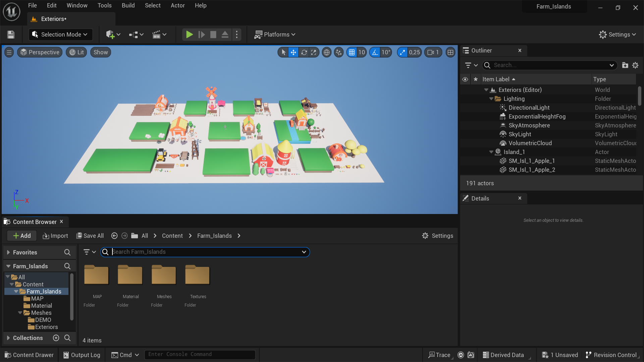Click the camera speed icon in the viewport
This screenshot has width=644, height=362.
click(x=433, y=52)
